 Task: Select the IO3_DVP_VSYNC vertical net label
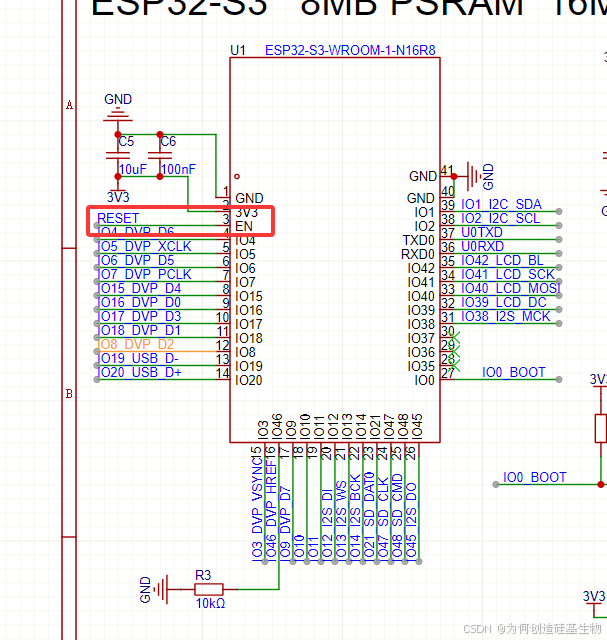pyautogui.click(x=257, y=507)
